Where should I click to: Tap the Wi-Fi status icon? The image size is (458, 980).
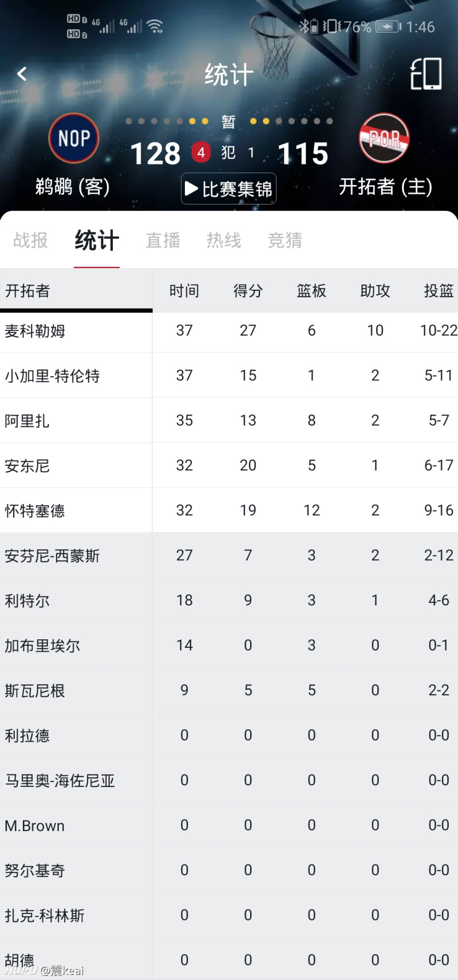(x=155, y=26)
